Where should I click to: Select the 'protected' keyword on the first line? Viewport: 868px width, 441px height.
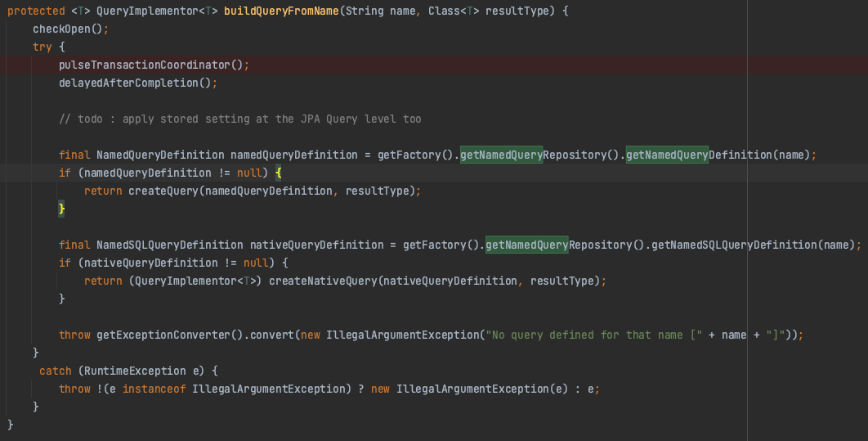(36, 11)
